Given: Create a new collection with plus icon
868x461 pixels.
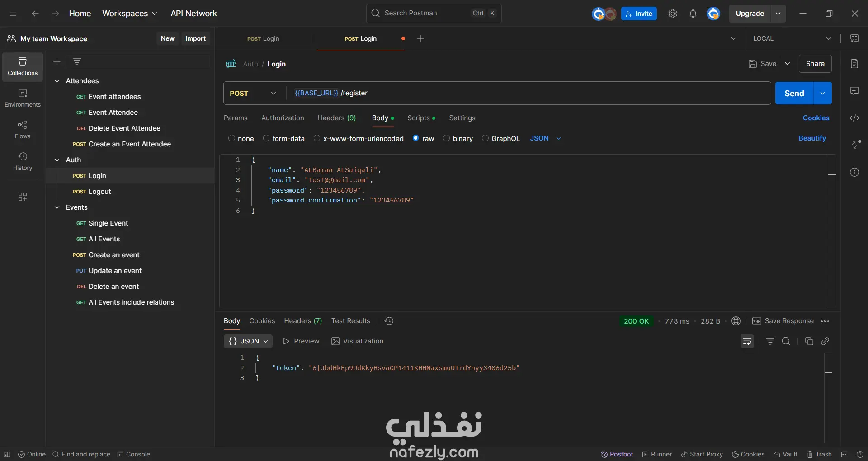Looking at the screenshot, I should click(57, 61).
